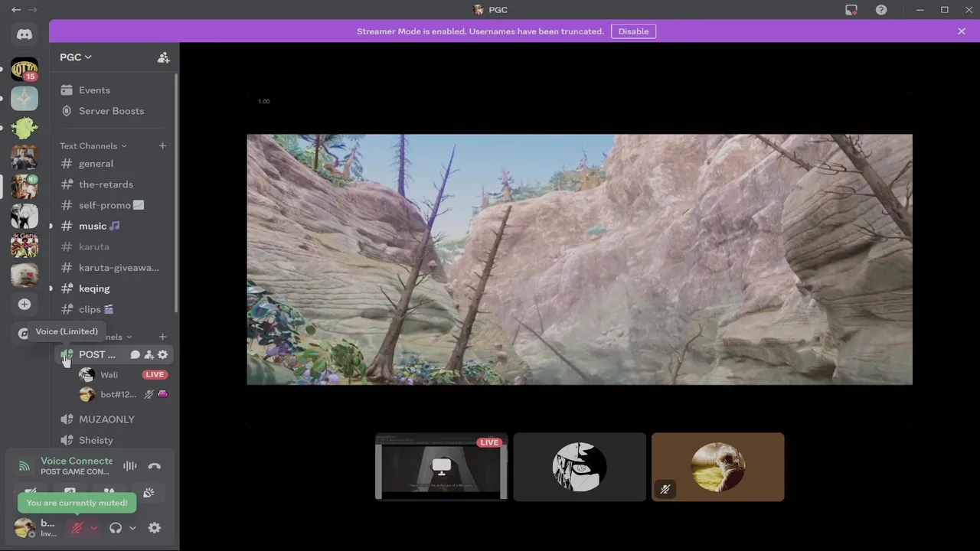The height and width of the screenshot is (551, 980).
Task: Open Discord direct messages home icon
Action: tap(24, 34)
